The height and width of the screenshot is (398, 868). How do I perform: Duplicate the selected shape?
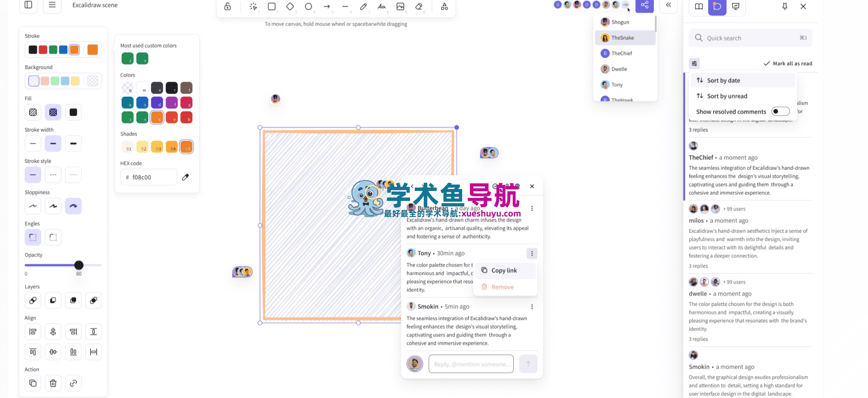(x=33, y=383)
